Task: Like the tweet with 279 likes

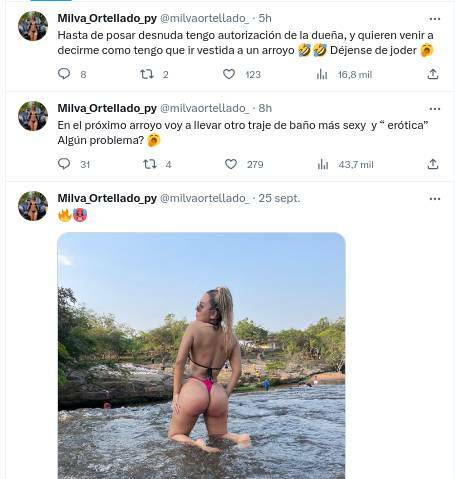Action: pyautogui.click(x=231, y=164)
